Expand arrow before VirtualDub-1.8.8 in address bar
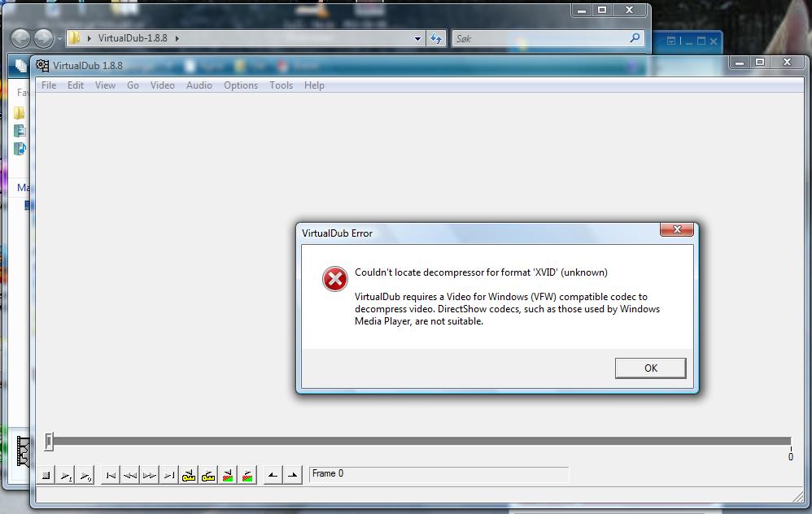 point(89,38)
